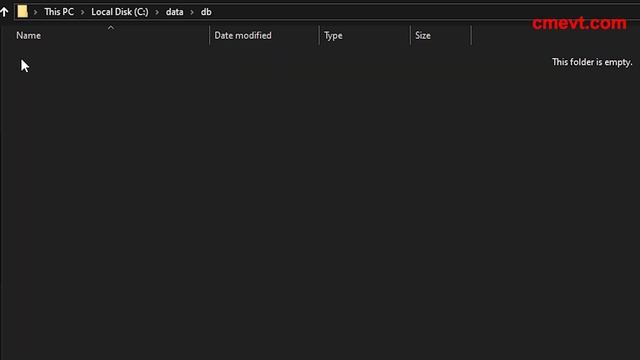640x360 pixels.
Task: Click 'This folder is empty.' message
Action: point(592,62)
